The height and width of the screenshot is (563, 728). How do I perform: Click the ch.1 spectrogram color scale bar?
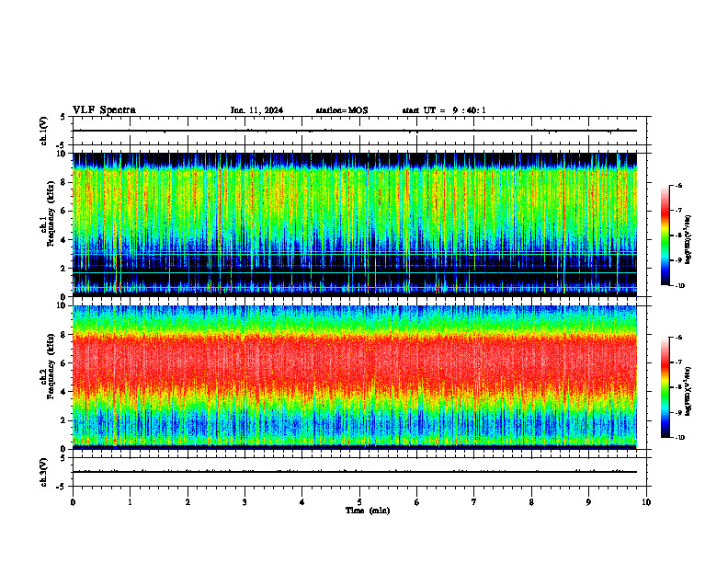pos(665,236)
